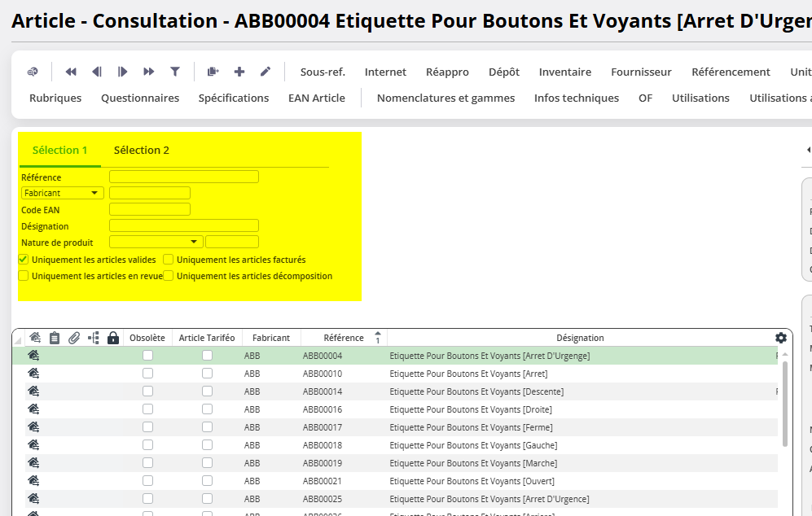Viewport: 812px width, 516px height.
Task: Open the EAN Article section
Action: point(316,98)
